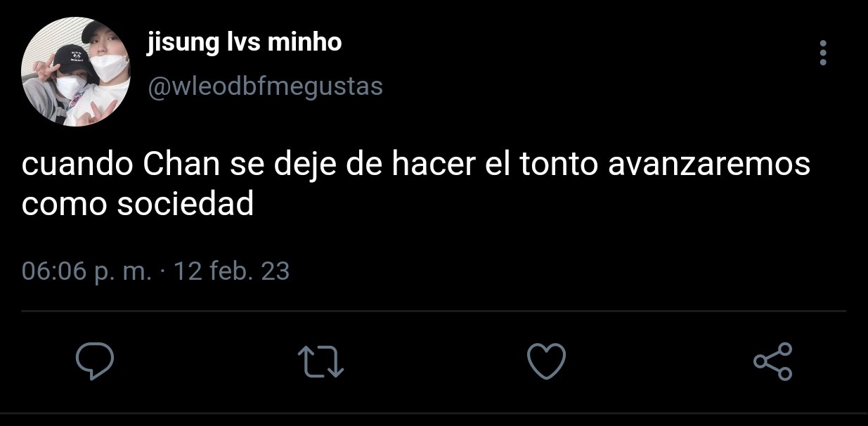
Task: Click the date 12 feb. 23
Action: coord(231,271)
